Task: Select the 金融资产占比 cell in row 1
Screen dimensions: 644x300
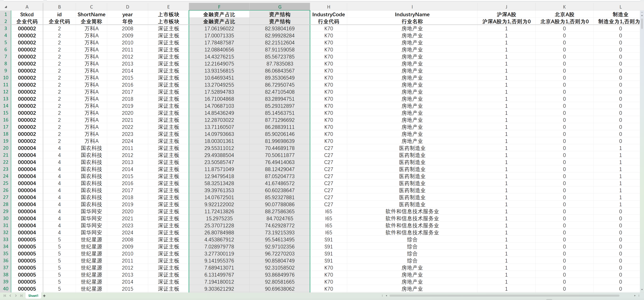Action: tap(219, 15)
